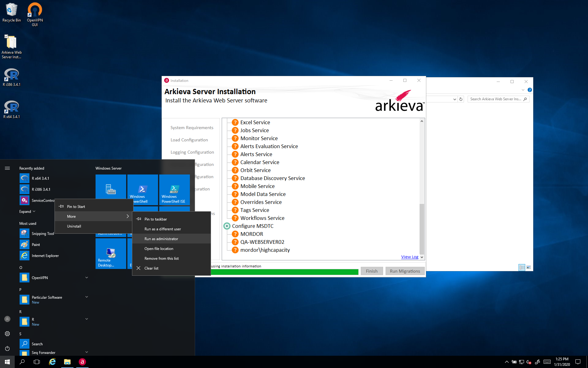The height and width of the screenshot is (368, 588).
Task: Expand the Explorer ribbon chevron
Action: point(523,90)
